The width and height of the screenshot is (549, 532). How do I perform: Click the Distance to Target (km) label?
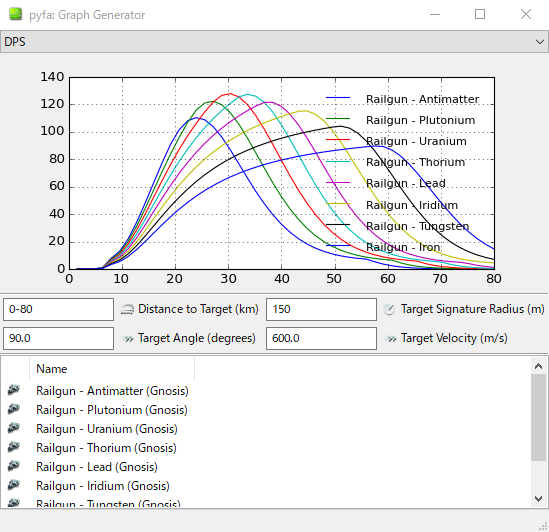(198, 309)
